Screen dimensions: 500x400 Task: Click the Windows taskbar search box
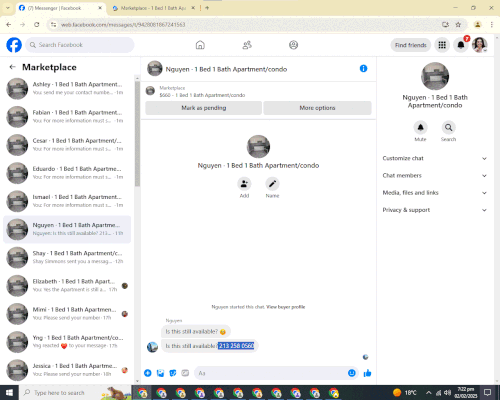click(75, 393)
